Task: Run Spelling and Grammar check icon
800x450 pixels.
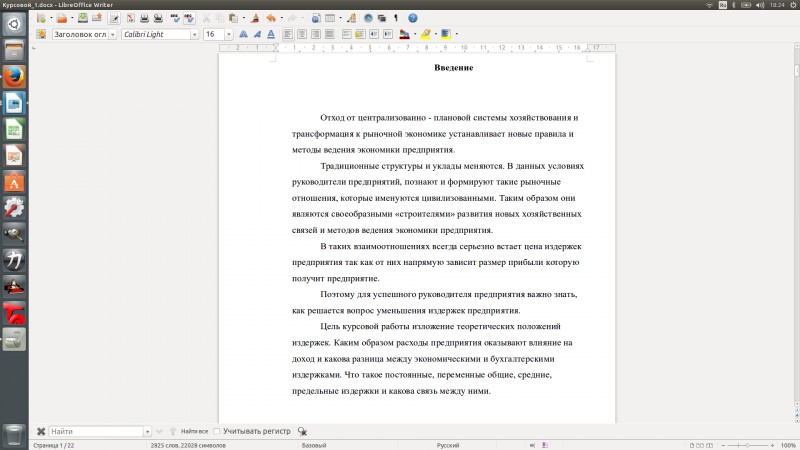Action: click(x=175, y=18)
